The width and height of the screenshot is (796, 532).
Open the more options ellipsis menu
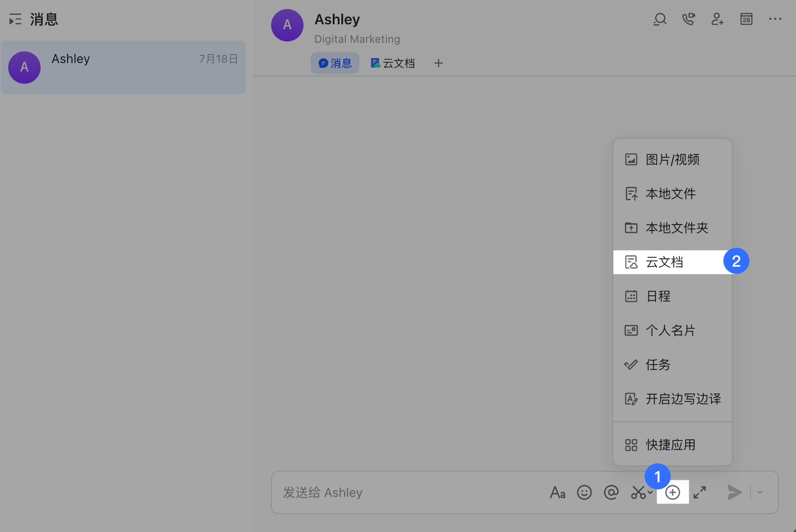(x=775, y=19)
